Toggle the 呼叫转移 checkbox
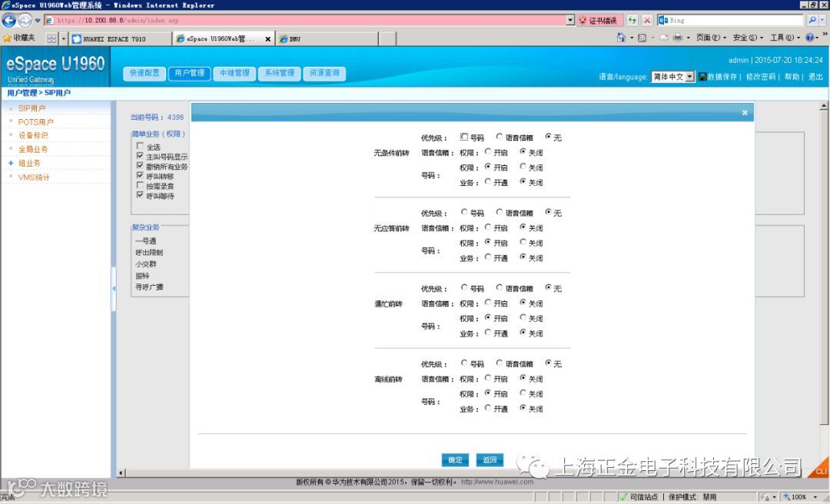 [x=140, y=176]
